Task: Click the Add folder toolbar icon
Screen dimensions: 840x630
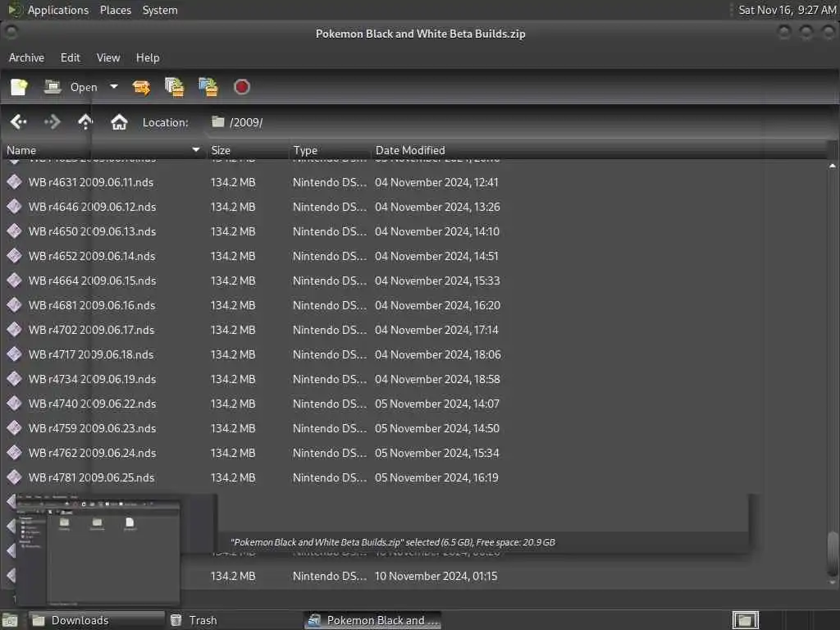Action: 208,87
